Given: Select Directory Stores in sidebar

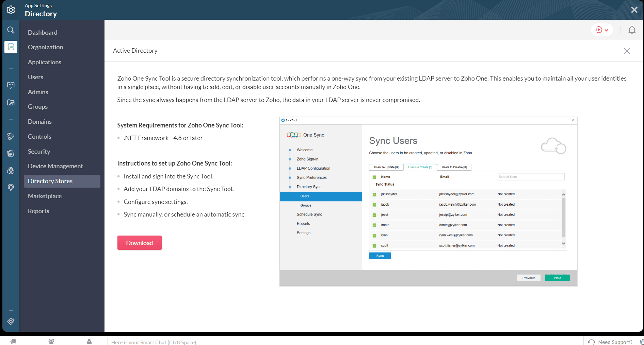Looking at the screenshot, I should (62, 181).
